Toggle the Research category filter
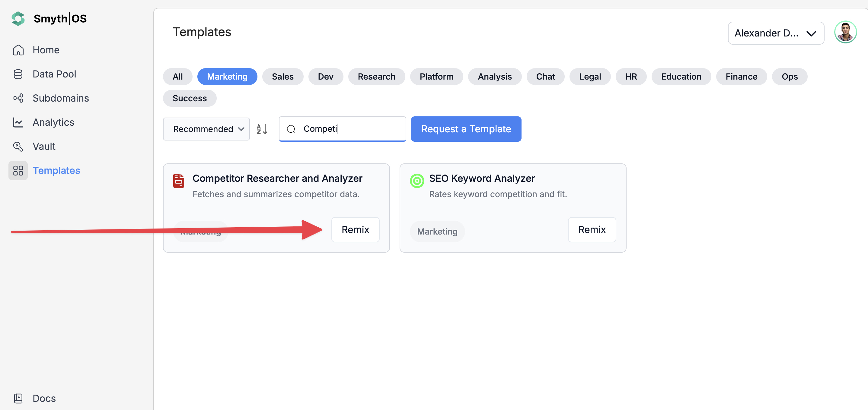This screenshot has width=868, height=410. [376, 77]
